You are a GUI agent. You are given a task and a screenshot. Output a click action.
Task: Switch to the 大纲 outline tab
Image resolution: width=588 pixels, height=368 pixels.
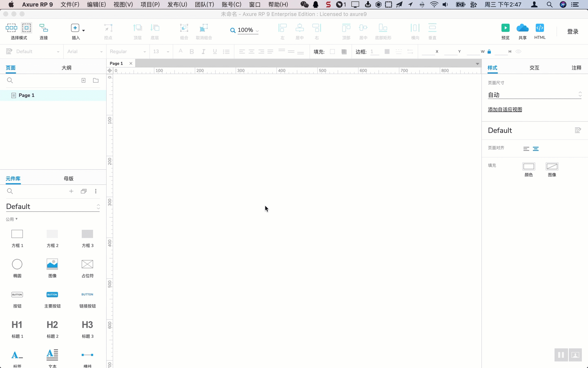coord(67,68)
